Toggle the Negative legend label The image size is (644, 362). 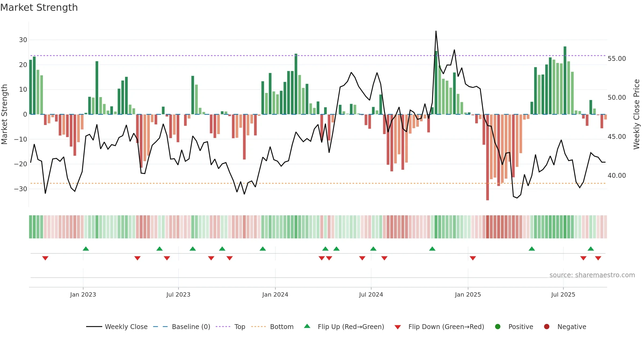point(572,327)
